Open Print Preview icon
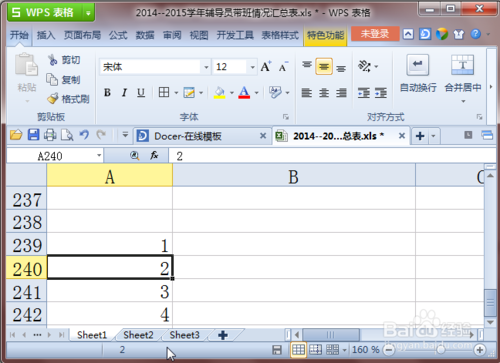500x363 pixels. 67,135
